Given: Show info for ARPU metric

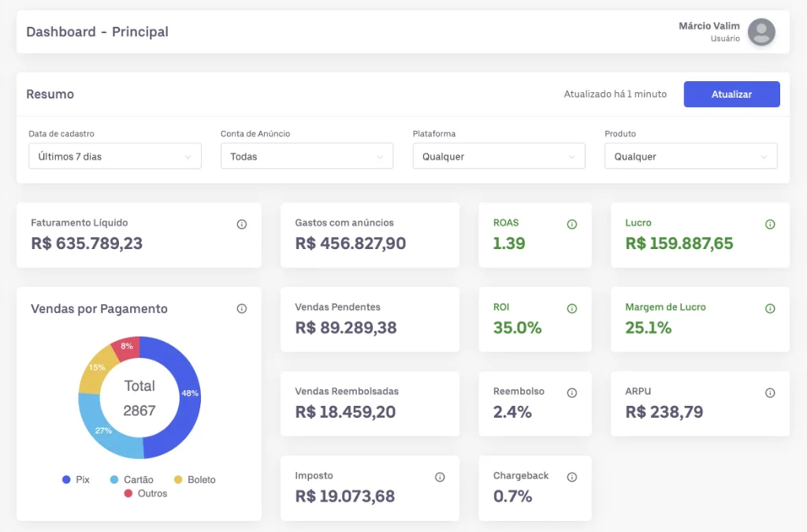Looking at the screenshot, I should point(770,392).
